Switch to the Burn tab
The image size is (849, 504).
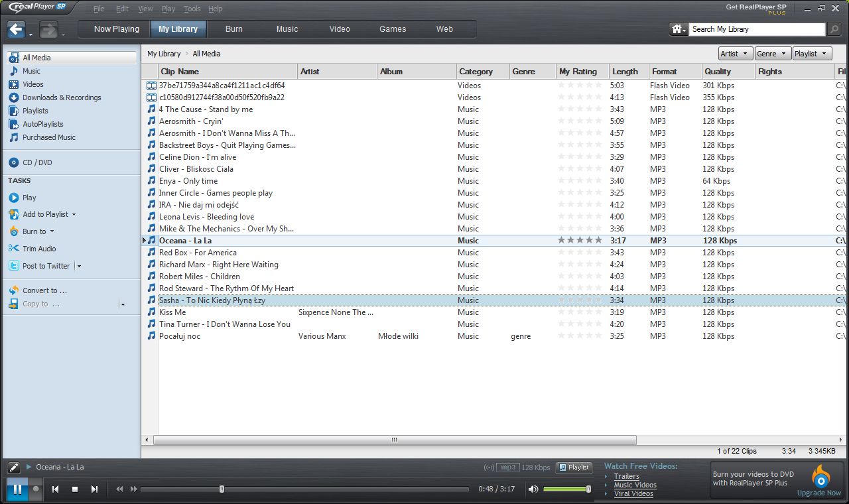pyautogui.click(x=234, y=29)
